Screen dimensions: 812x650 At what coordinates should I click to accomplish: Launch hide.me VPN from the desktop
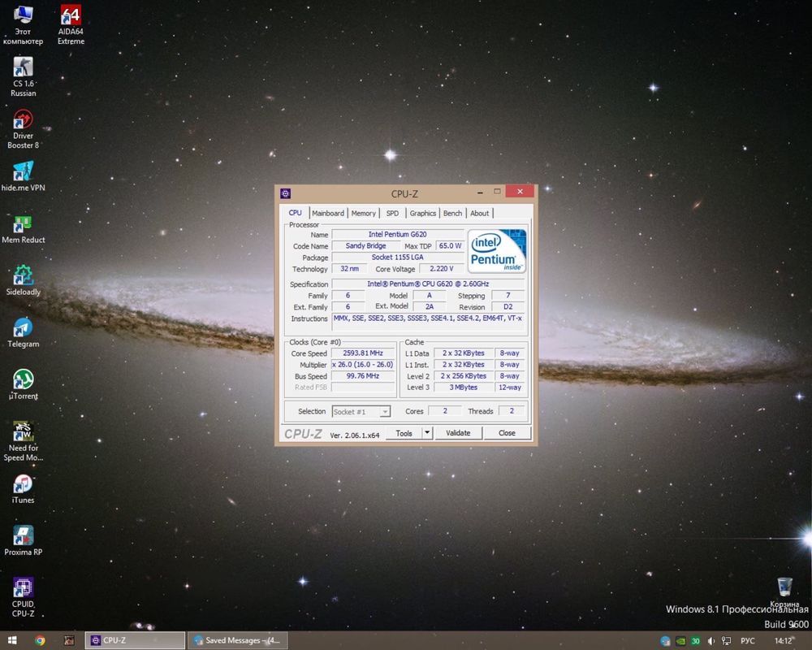(23, 176)
